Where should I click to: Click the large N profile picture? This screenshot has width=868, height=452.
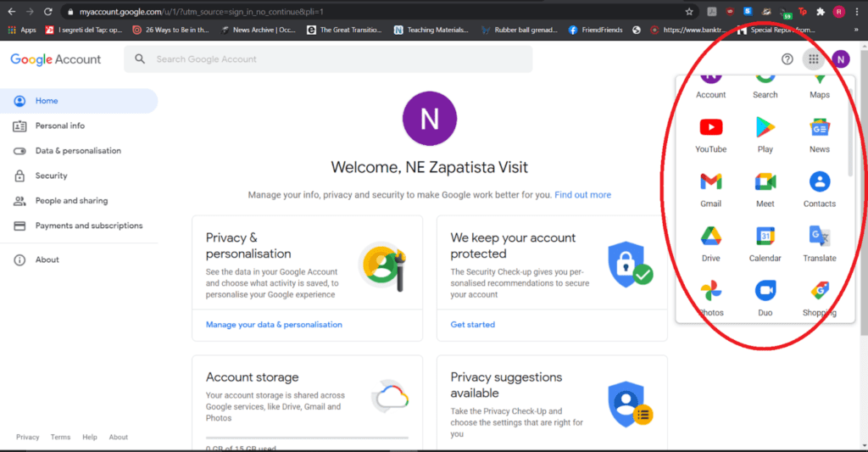(430, 119)
